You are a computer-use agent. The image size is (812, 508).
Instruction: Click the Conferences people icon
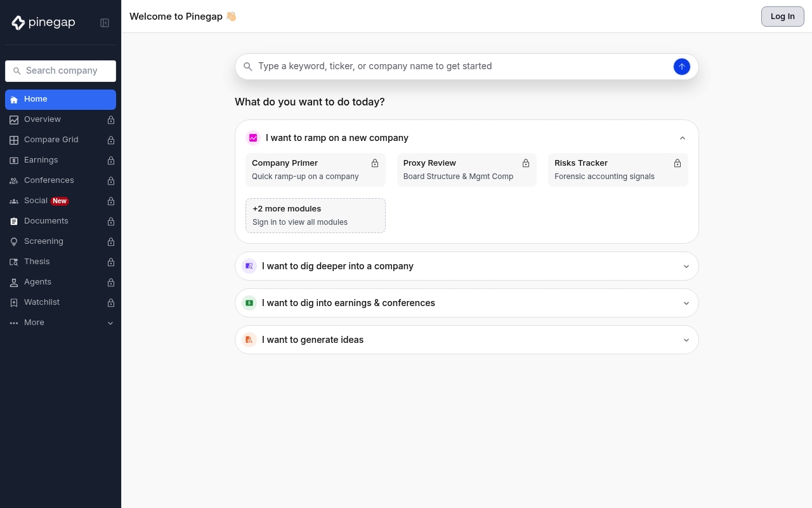coord(14,181)
